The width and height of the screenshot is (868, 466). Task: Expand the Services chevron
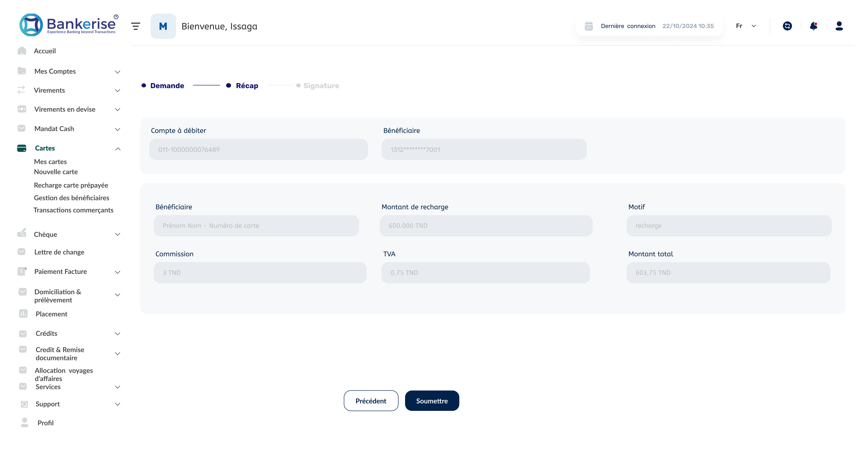118,387
